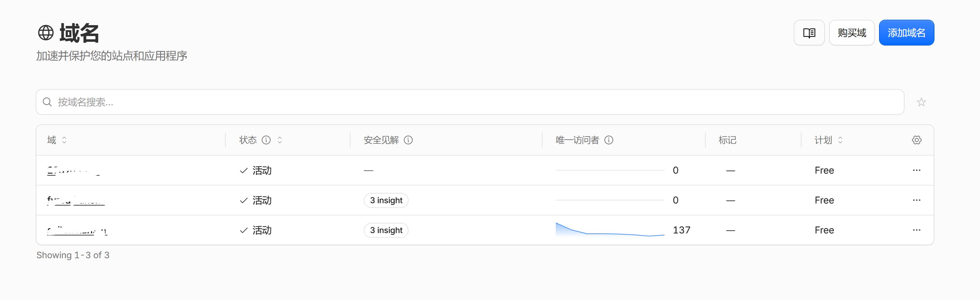The height and width of the screenshot is (300, 980).
Task: Click the magnifier icon in the search box
Action: [x=47, y=102]
